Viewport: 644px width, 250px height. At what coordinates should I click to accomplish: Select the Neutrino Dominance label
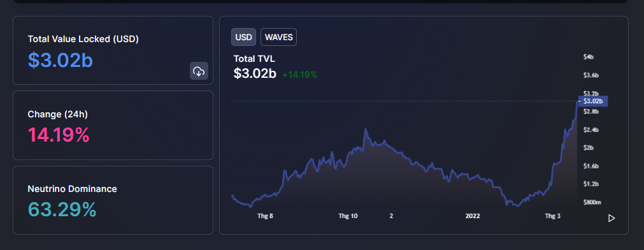pyautogui.click(x=72, y=189)
